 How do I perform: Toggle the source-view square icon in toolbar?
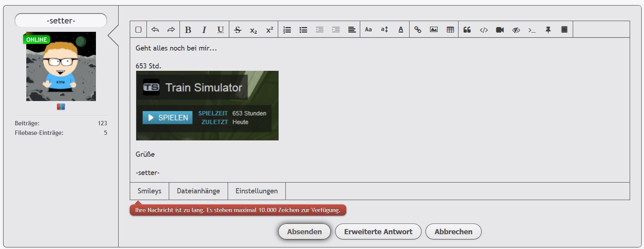click(139, 29)
